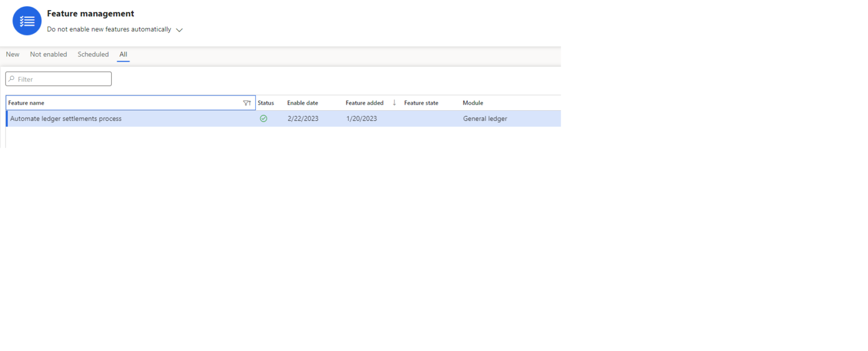868x351 pixels.
Task: Click the Feature state column header
Action: [421, 103]
